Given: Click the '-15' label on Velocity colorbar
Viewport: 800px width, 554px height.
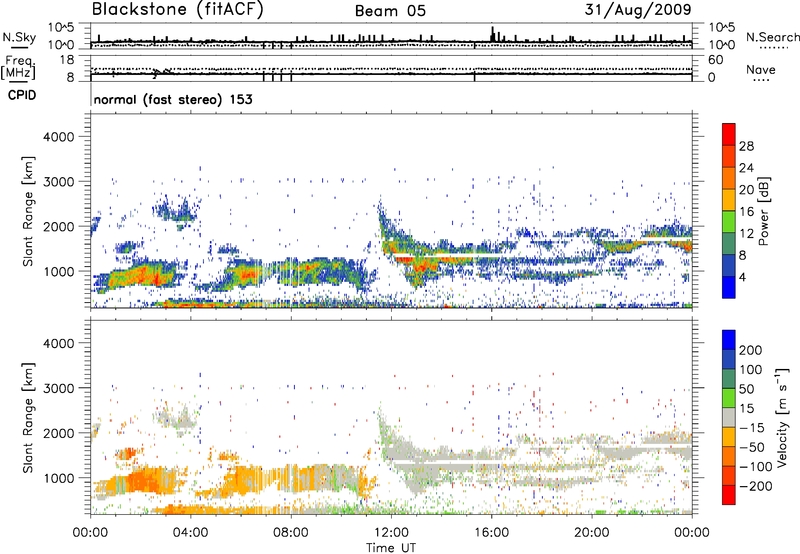Looking at the screenshot, I should point(752,427).
